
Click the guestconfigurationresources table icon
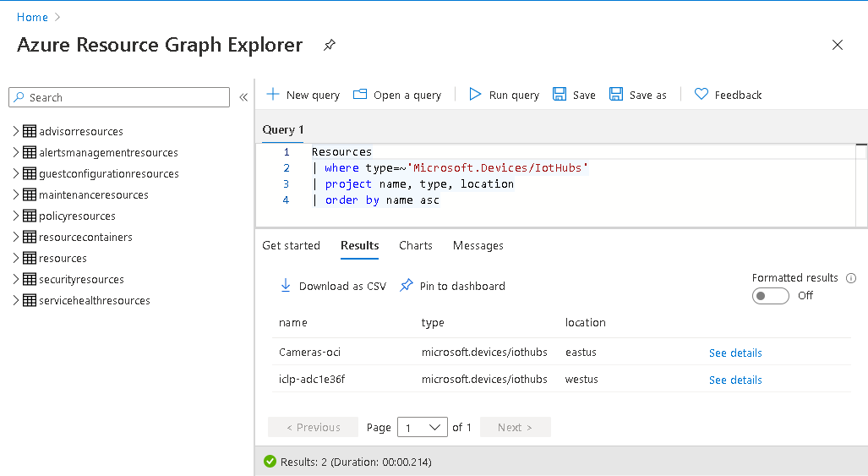30,173
